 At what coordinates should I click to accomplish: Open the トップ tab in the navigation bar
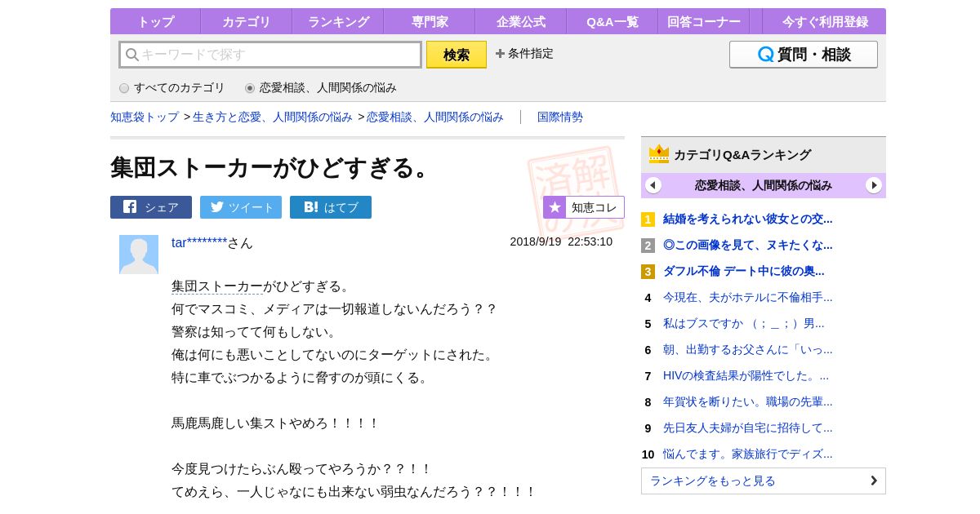tap(155, 21)
